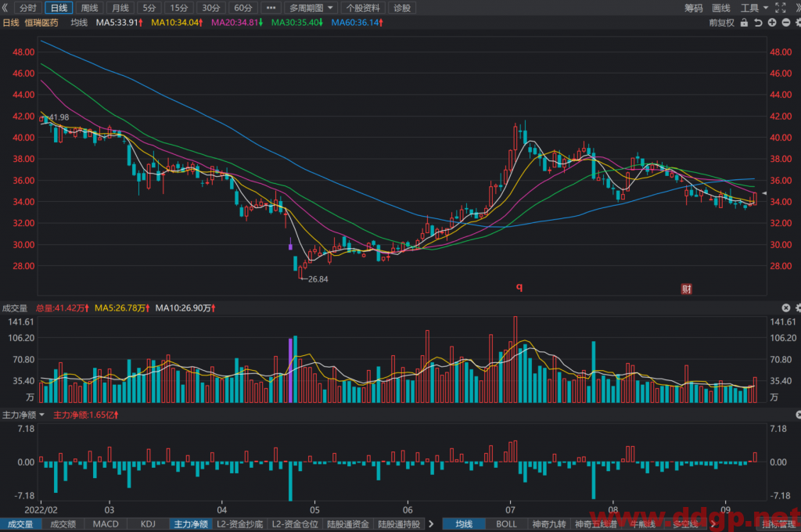801x532 pixels.
Task: Open the 诊股 stock diagnosis
Action: [402, 8]
